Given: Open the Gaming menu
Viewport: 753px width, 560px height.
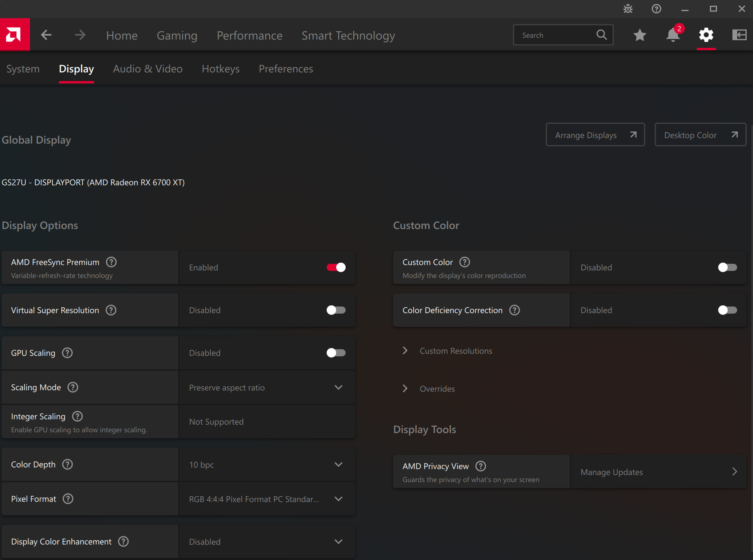Looking at the screenshot, I should [177, 36].
